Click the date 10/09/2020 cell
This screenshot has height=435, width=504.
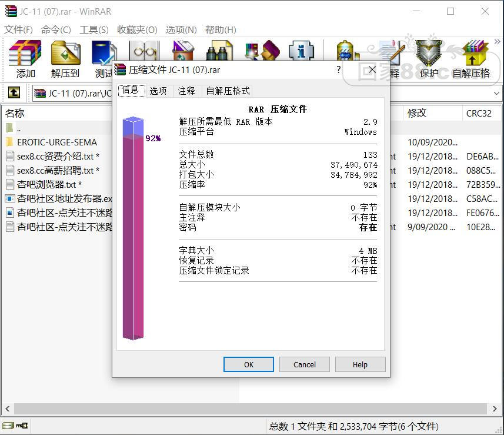(432, 142)
